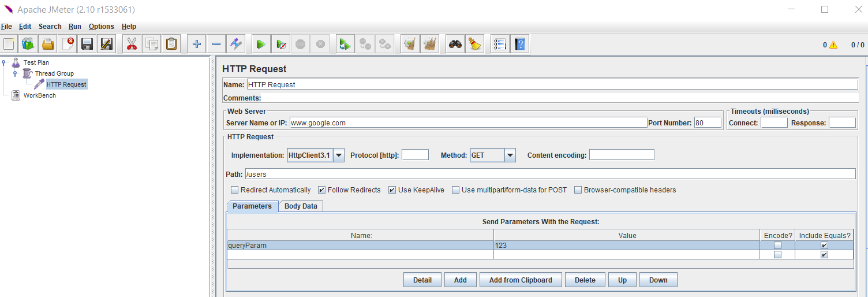This screenshot has height=297, width=868.
Task: Open the Function Helper dialog icon
Action: [500, 44]
